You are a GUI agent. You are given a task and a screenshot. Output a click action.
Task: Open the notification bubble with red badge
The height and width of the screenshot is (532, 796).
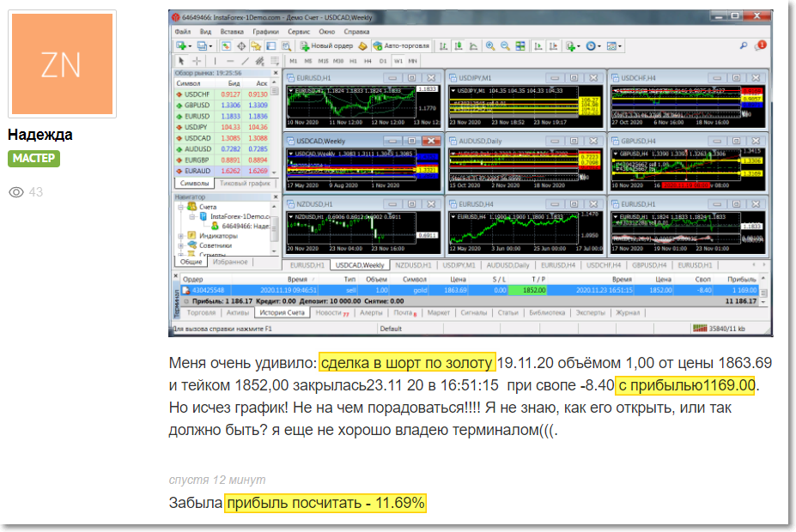tap(761, 45)
